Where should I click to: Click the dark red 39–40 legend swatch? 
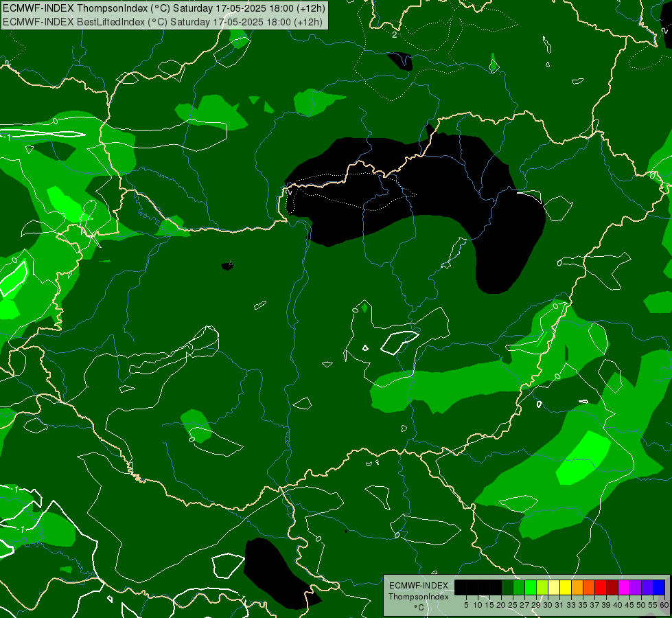612,587
